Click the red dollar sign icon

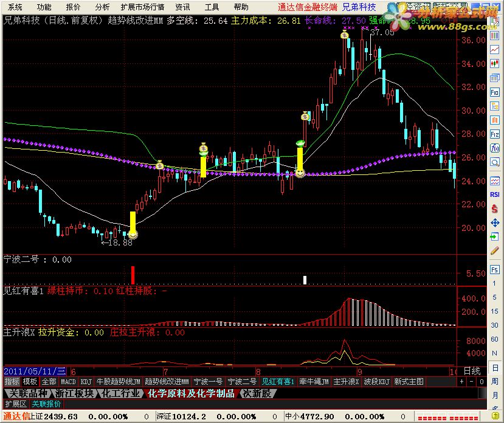coord(495,208)
